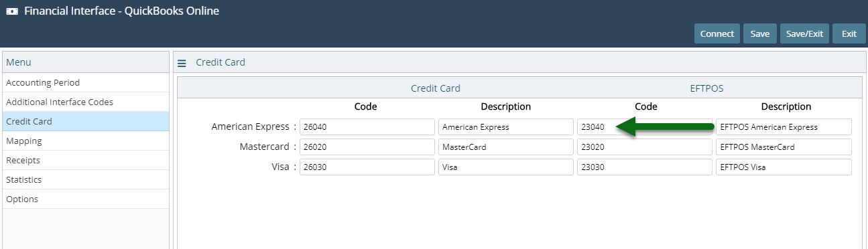
Task: Open the Statistics menu item
Action: (x=86, y=180)
